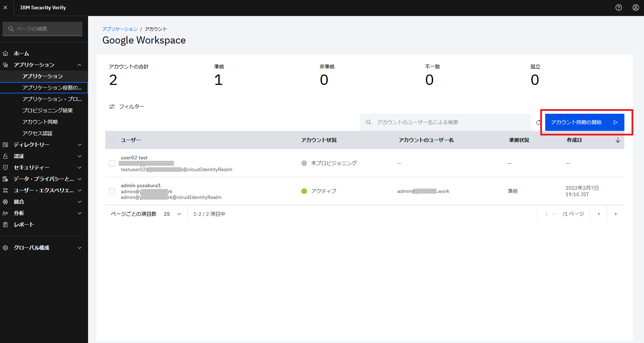Sort by the アカウントのユーザー名 column header

426,140
